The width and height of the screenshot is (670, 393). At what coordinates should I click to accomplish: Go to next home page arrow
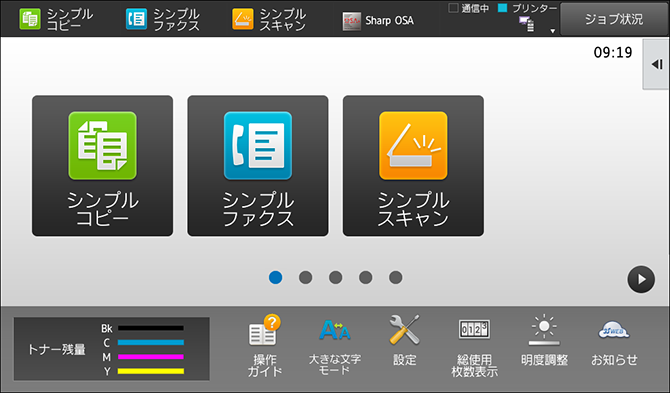(641, 279)
